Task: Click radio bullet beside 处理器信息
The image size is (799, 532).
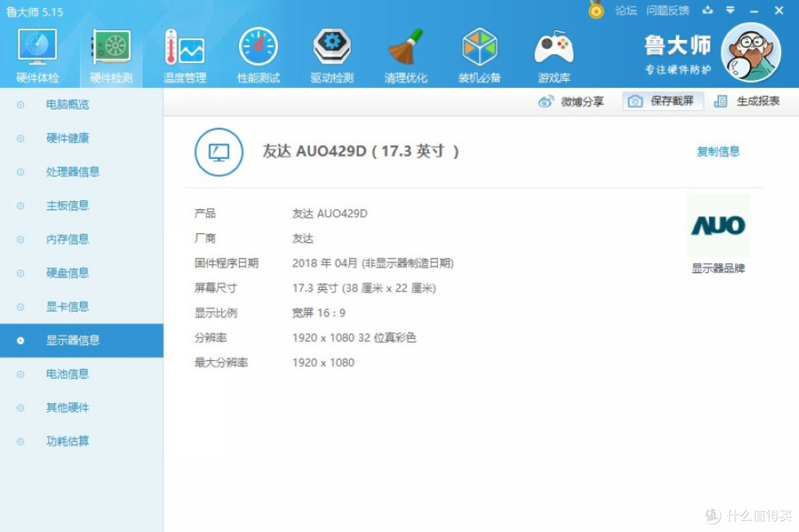Action: pos(21,172)
